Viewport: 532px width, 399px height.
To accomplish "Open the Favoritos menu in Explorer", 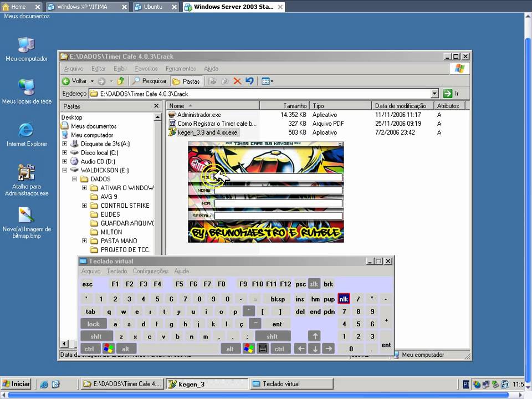I will (146, 69).
